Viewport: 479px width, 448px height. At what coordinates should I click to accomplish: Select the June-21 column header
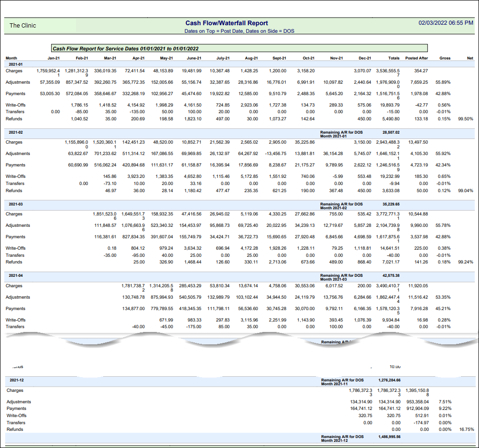click(x=194, y=58)
